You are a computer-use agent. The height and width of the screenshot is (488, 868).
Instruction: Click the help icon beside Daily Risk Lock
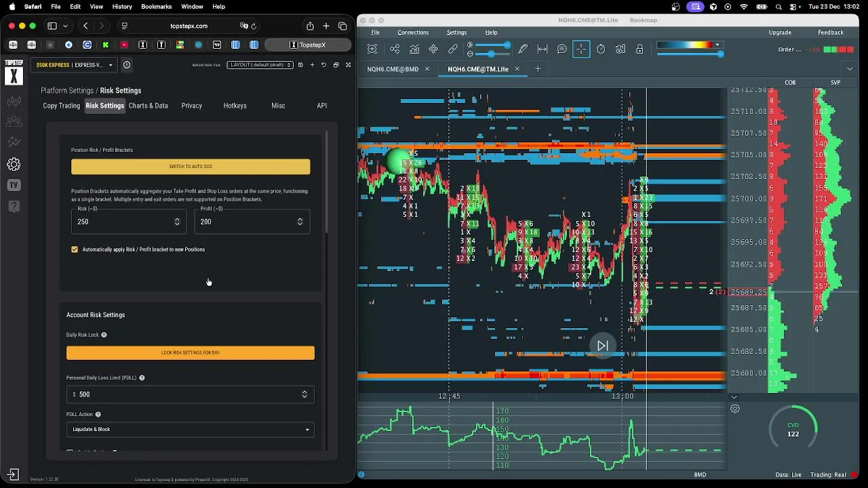tap(104, 335)
